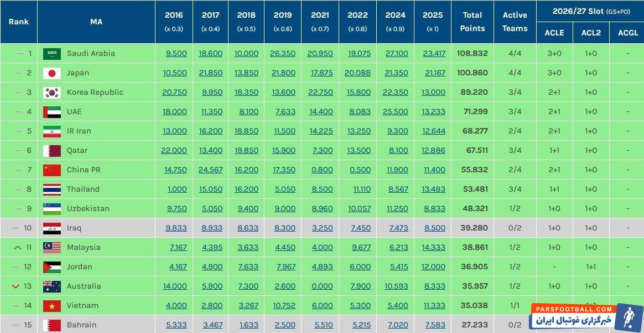The image size is (644, 333).
Task: Open Japan's 2017 points link 21.850
Action: (210, 73)
